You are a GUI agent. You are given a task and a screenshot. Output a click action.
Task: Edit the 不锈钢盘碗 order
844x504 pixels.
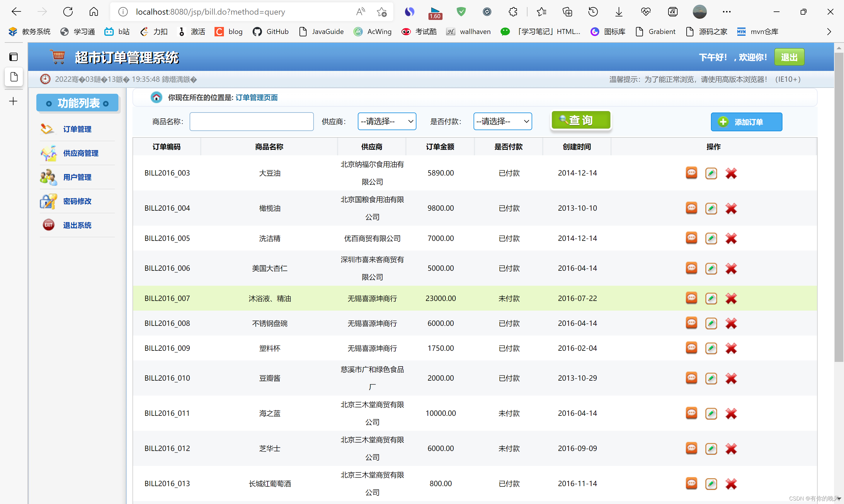(711, 323)
